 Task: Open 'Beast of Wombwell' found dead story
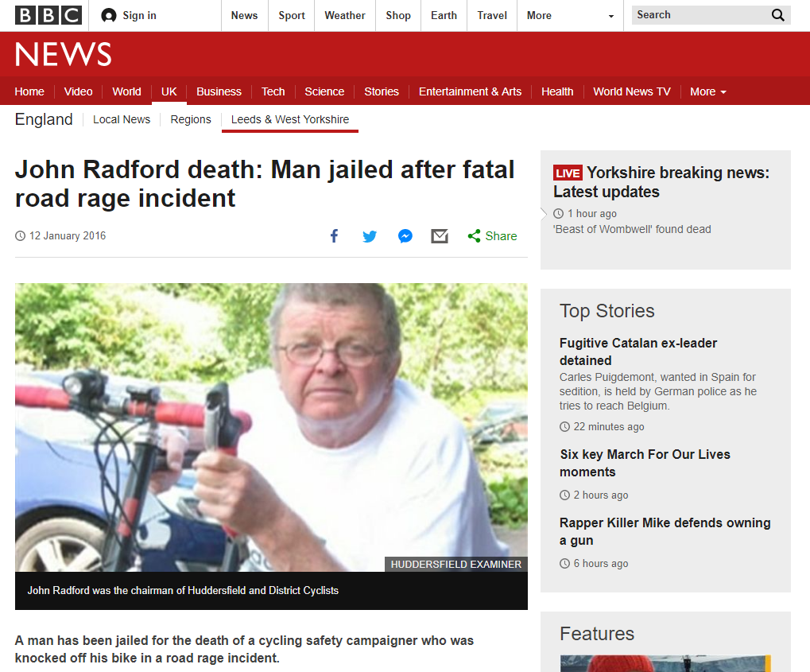click(x=632, y=229)
